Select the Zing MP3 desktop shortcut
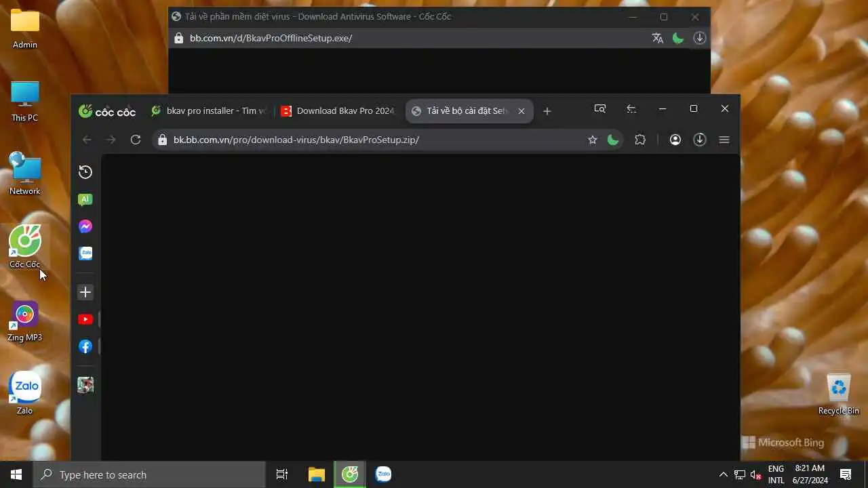The width and height of the screenshot is (868, 488). (25, 321)
